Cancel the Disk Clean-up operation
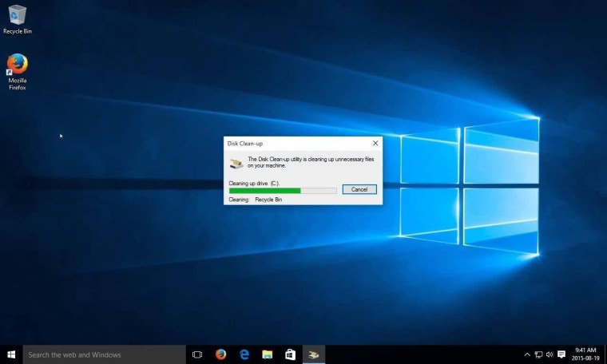The width and height of the screenshot is (607, 364). point(359,189)
